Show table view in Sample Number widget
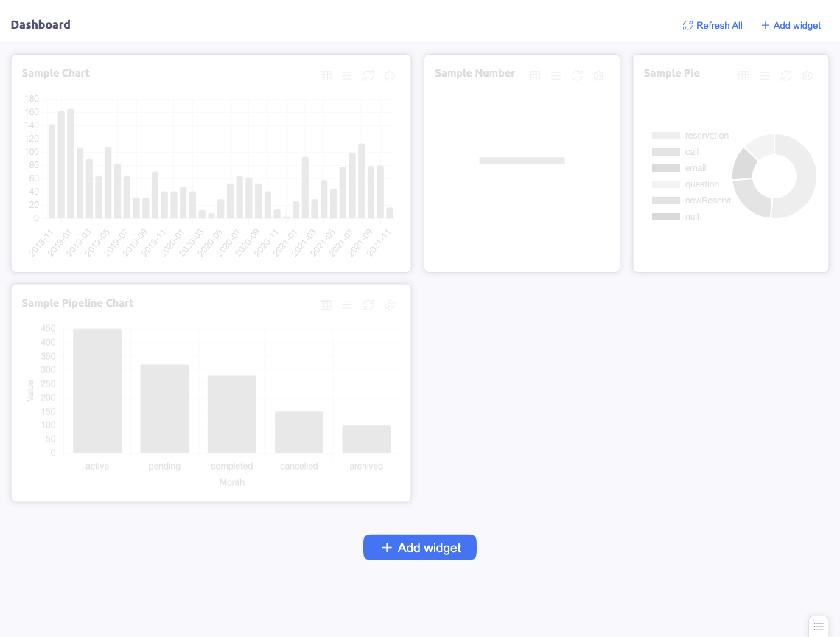840x637 pixels. 535,76
